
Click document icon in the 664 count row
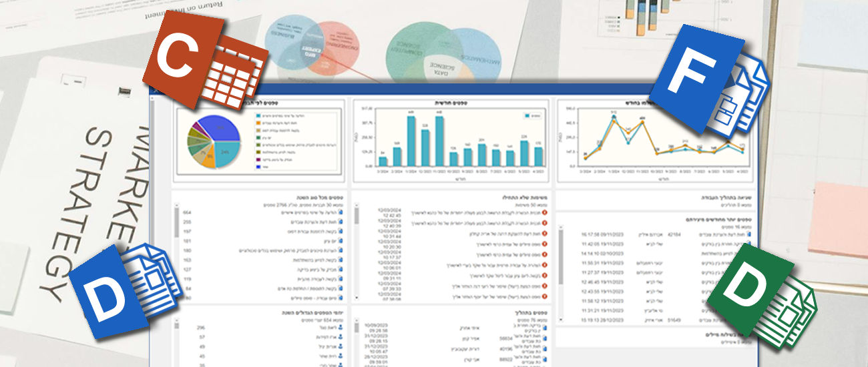tap(341, 212)
